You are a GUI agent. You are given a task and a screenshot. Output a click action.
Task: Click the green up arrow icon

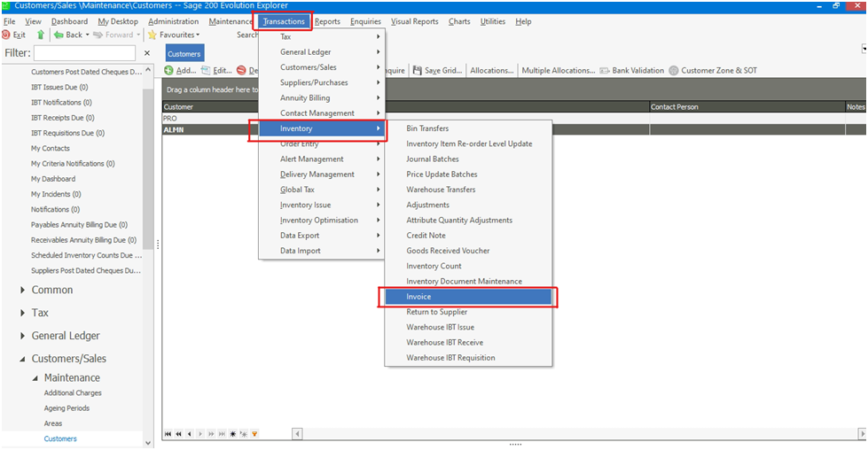pos(41,35)
